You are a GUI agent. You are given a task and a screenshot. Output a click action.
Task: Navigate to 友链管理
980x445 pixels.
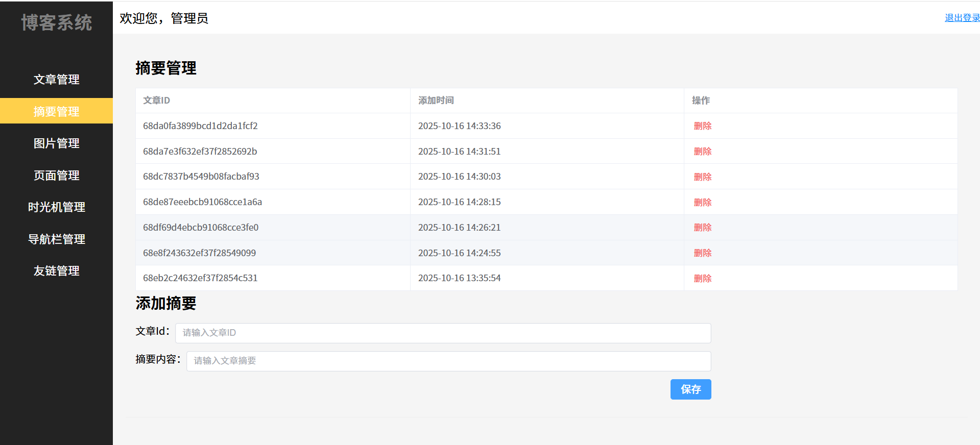56,271
